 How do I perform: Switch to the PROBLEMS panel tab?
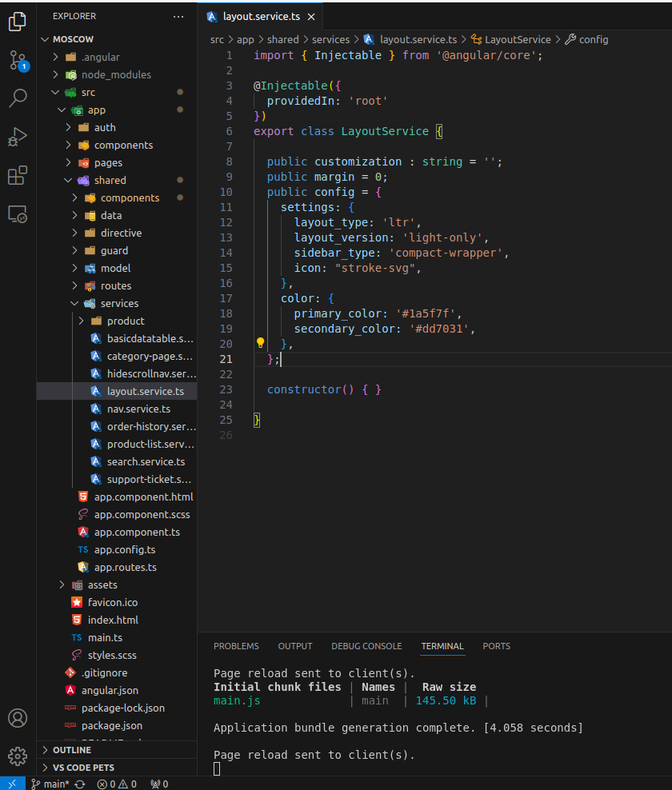pos(236,646)
